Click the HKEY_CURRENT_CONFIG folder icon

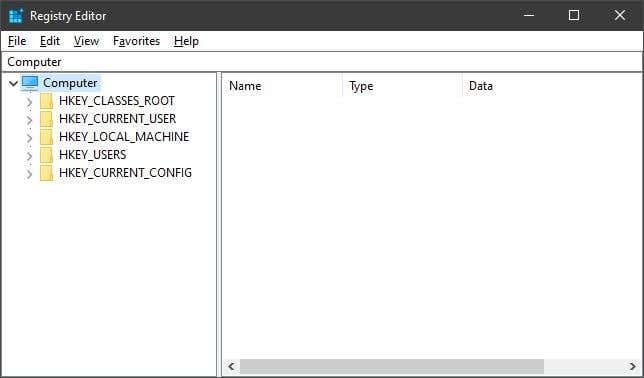pos(46,173)
